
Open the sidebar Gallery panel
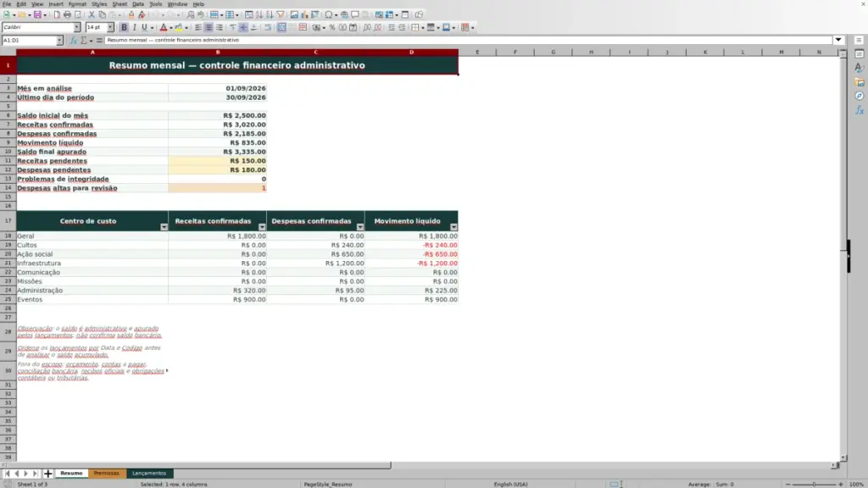pos(860,82)
